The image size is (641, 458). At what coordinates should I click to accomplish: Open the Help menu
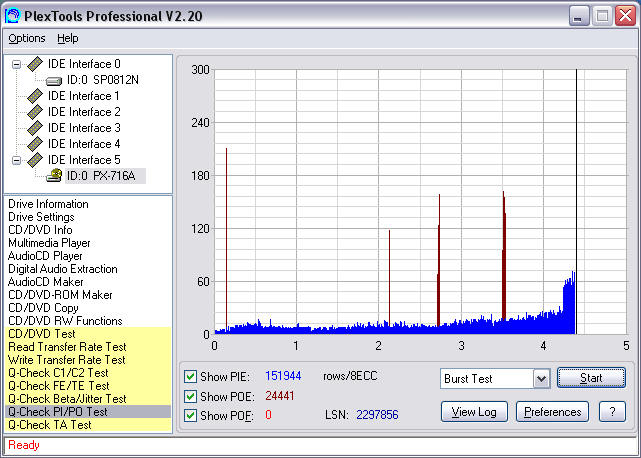(x=67, y=38)
